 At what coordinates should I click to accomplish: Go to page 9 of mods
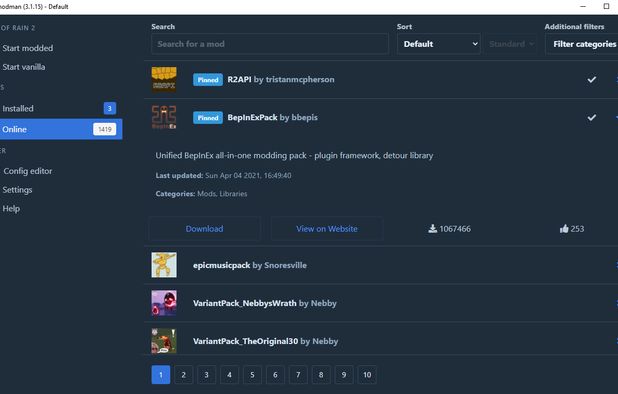344,375
